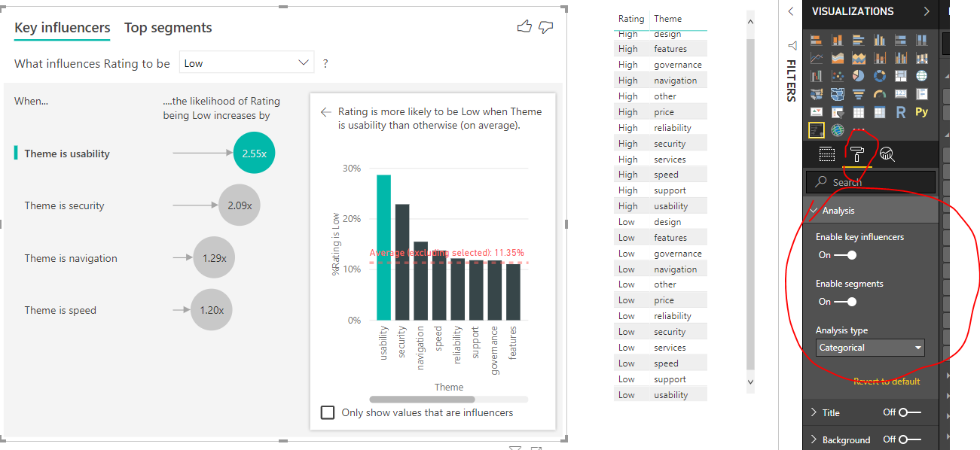
Task: Select the 2.55x usability influencer bubble
Action: pos(255,153)
